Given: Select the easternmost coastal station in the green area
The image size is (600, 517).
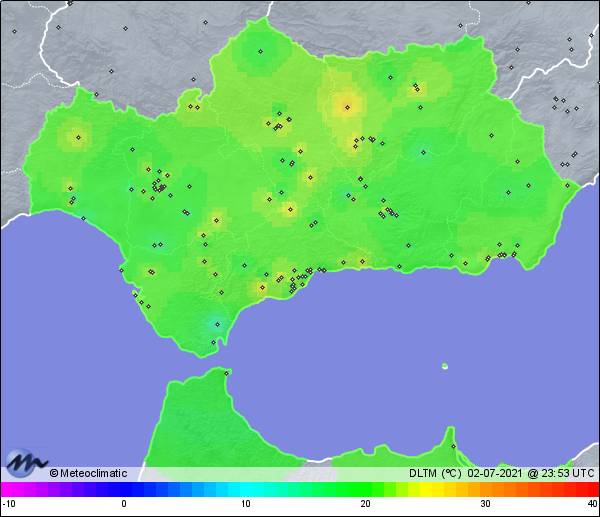Looking at the screenshot, I should pos(567,185).
